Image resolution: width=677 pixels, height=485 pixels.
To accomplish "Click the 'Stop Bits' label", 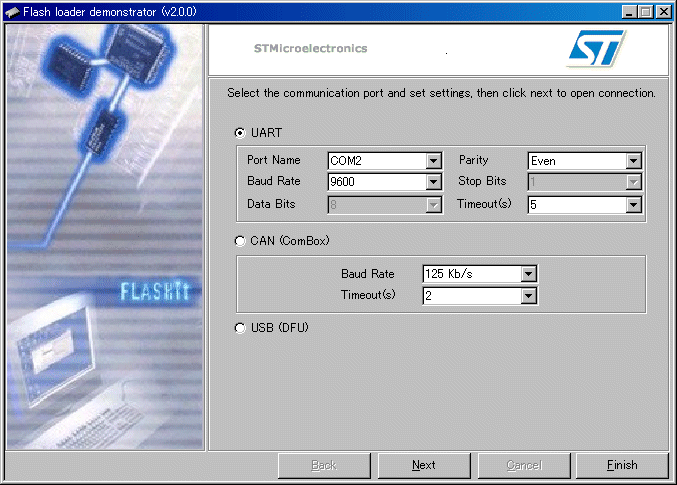I will [482, 181].
